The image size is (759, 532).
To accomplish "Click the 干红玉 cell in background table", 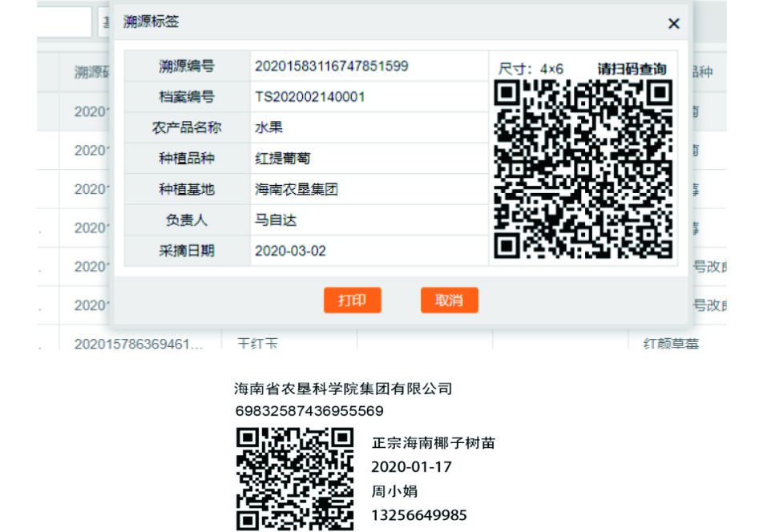I will click(x=257, y=344).
